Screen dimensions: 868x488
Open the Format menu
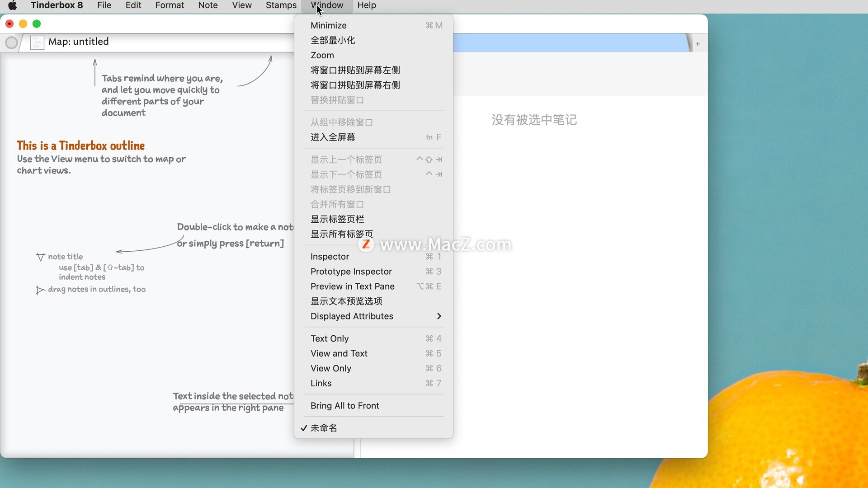(170, 5)
